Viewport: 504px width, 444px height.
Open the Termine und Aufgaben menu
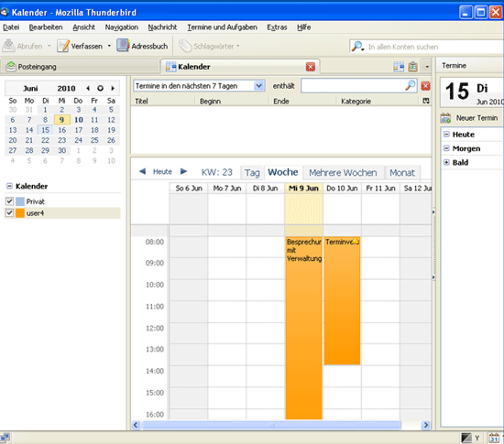tap(222, 27)
